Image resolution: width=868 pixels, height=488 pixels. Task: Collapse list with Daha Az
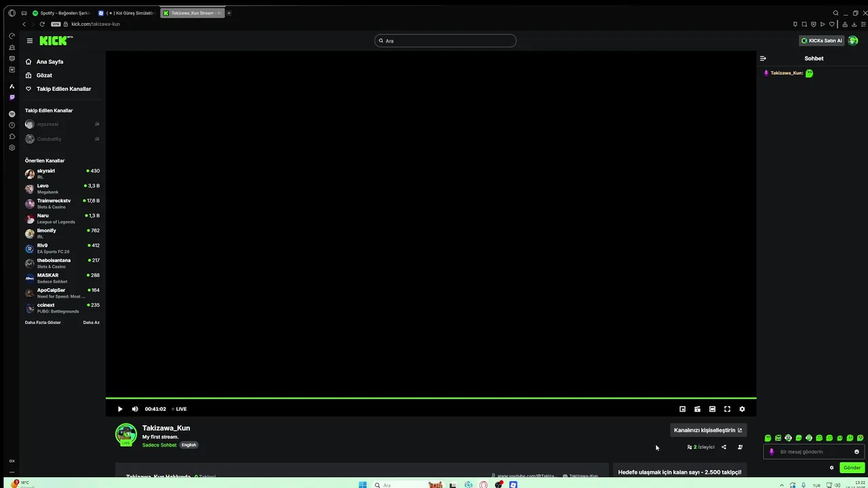[x=91, y=323]
